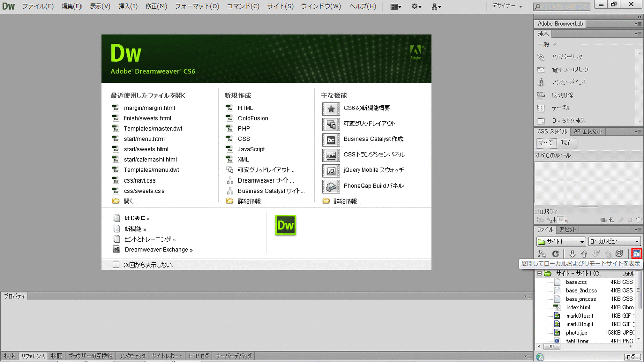Click the ログ... button
644x362 pixels.
pyautogui.click(x=632, y=357)
